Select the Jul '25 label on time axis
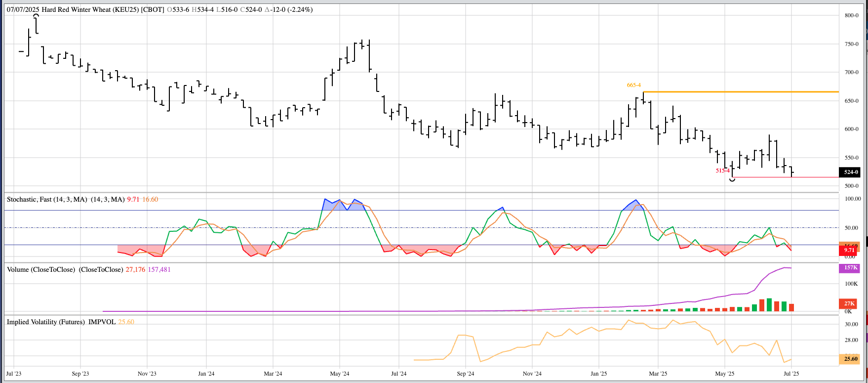868x383 pixels. (x=791, y=374)
